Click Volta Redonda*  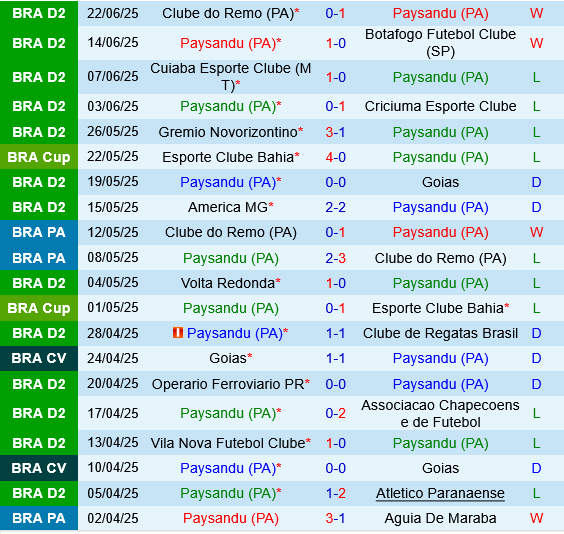[x=231, y=283]
